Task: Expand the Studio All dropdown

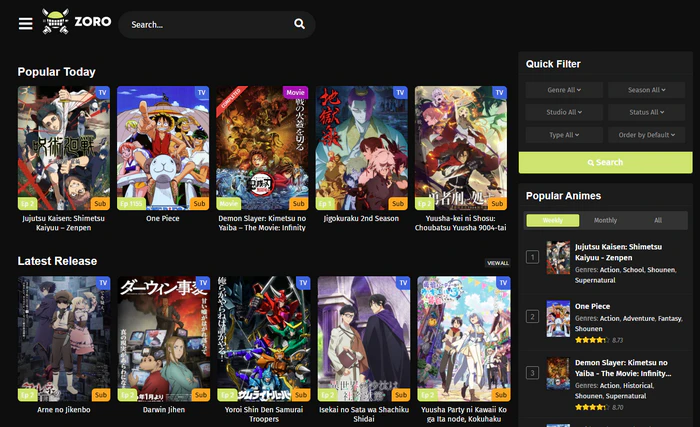Action: [563, 112]
